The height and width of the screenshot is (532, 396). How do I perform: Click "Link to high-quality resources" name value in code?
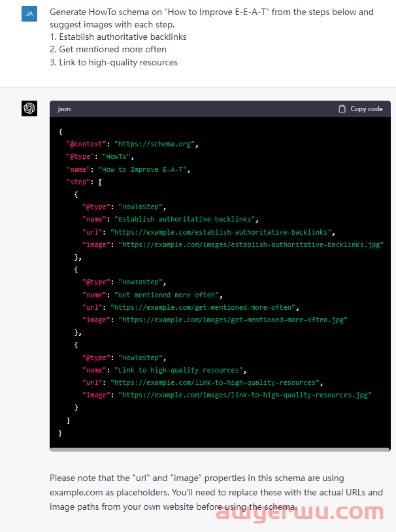coord(178,370)
